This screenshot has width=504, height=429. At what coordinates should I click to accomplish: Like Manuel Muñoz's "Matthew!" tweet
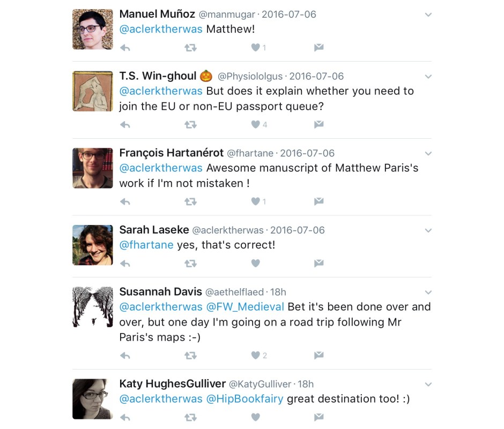[x=256, y=48]
